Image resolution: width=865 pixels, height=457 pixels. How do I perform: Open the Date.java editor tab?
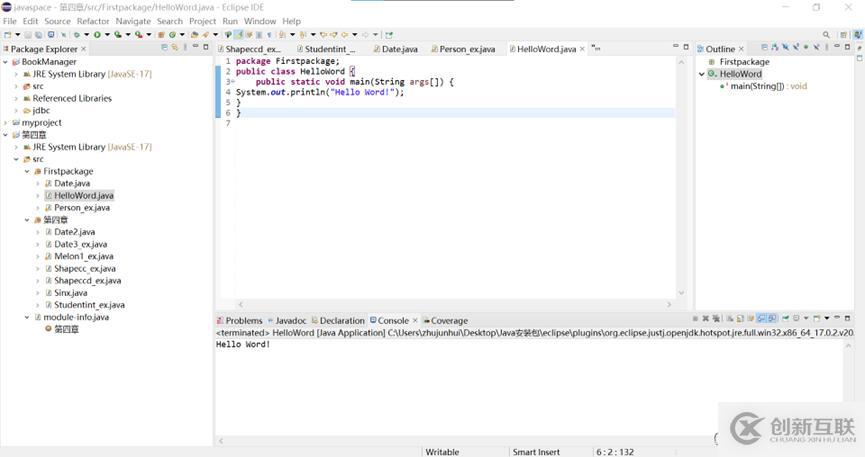point(399,49)
